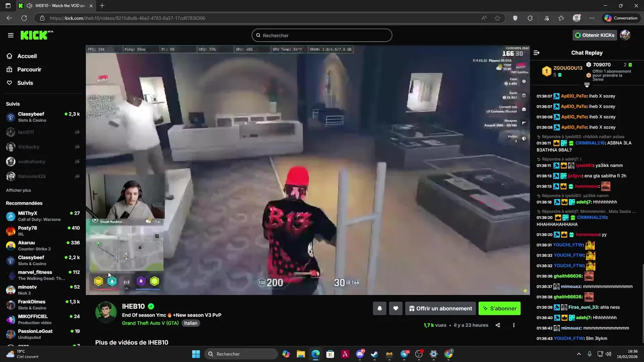Click the Italian language tag
Image resolution: width=644 pixels, height=362 pixels.
coord(191,323)
